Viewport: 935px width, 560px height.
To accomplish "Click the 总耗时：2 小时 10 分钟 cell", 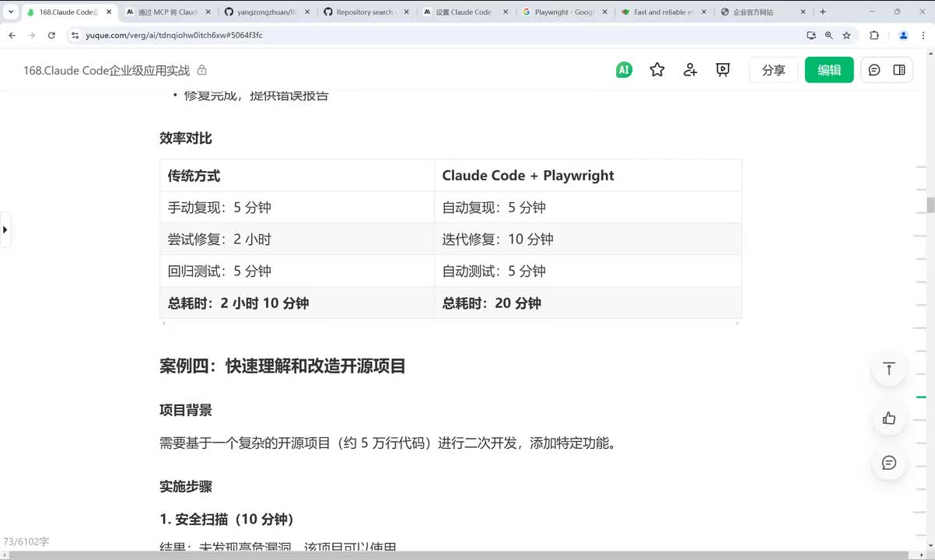I will pyautogui.click(x=297, y=303).
